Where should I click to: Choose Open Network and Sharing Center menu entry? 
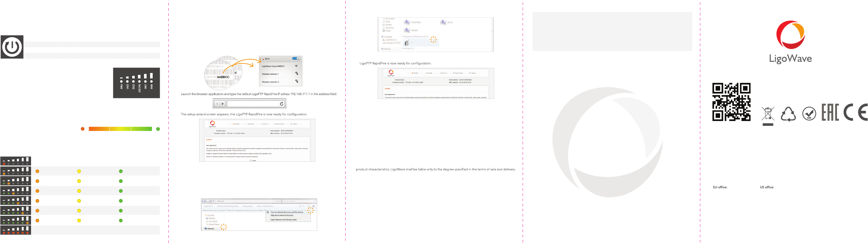[x=284, y=220]
